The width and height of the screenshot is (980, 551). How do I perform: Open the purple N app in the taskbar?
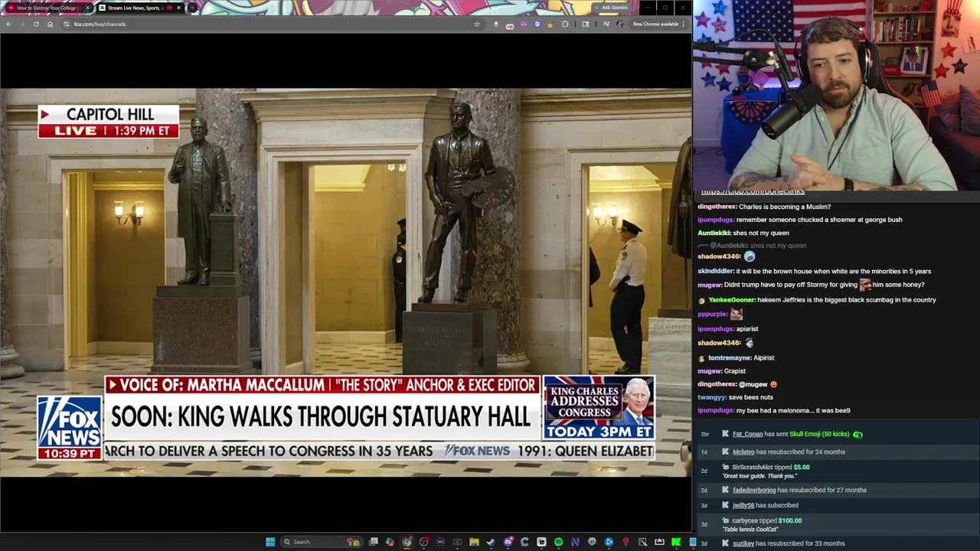[x=575, y=542]
